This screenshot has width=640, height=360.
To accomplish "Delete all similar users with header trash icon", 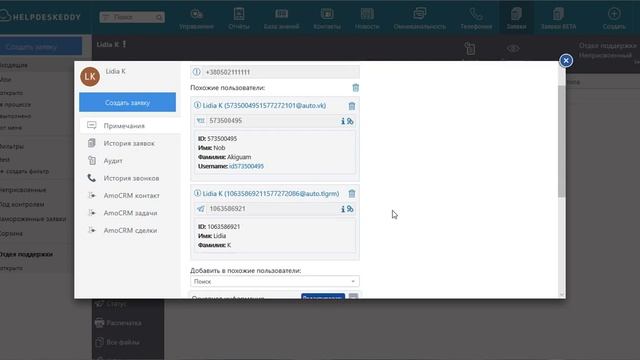I will coord(356,88).
